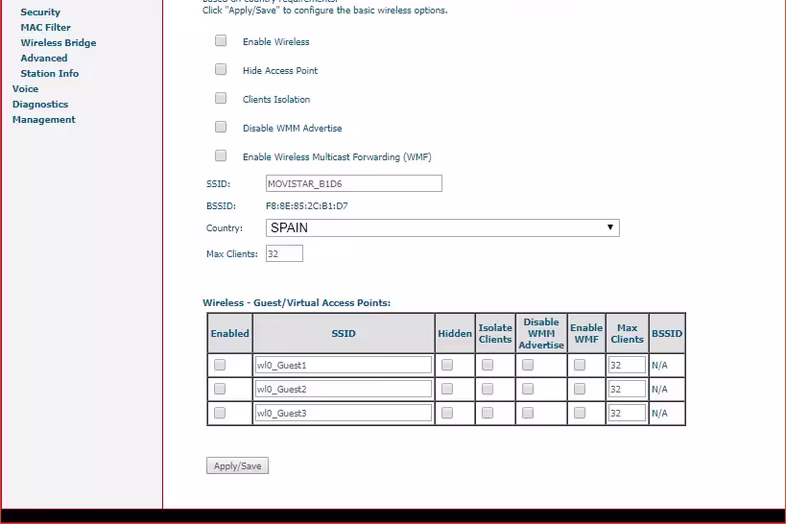Check Hidden for wl0_Guest1
This screenshot has height=524, width=786.
tap(447, 365)
